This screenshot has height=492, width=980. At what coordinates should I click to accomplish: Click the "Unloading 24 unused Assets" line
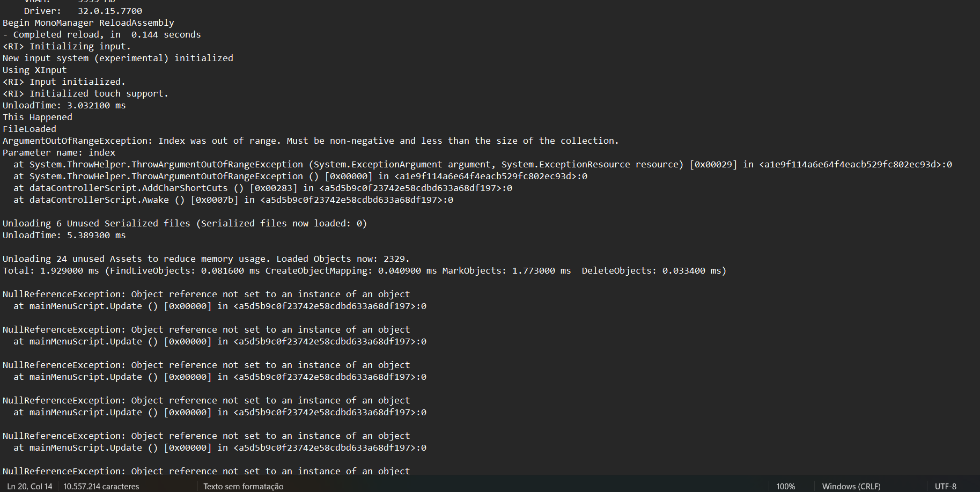click(206, 259)
